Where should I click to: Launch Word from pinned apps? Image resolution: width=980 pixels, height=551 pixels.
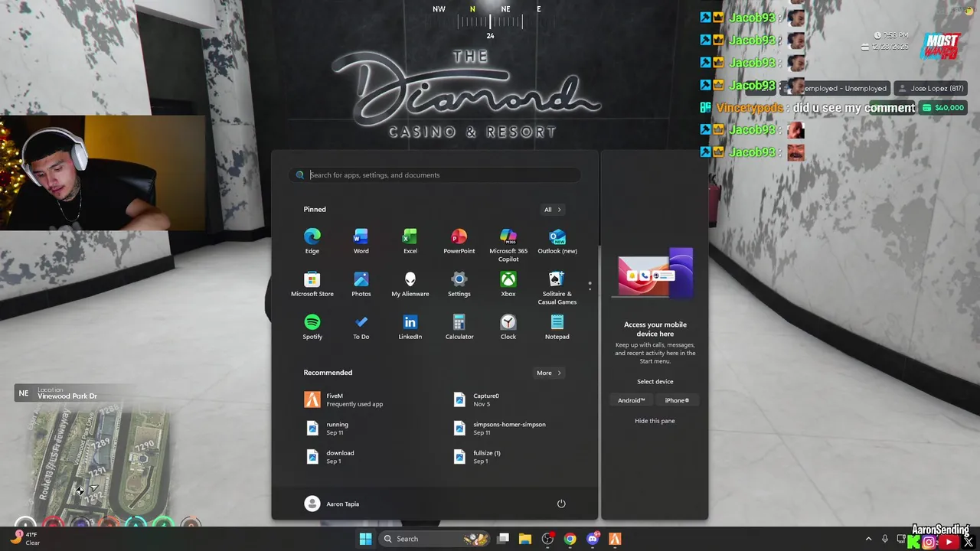coord(361,241)
